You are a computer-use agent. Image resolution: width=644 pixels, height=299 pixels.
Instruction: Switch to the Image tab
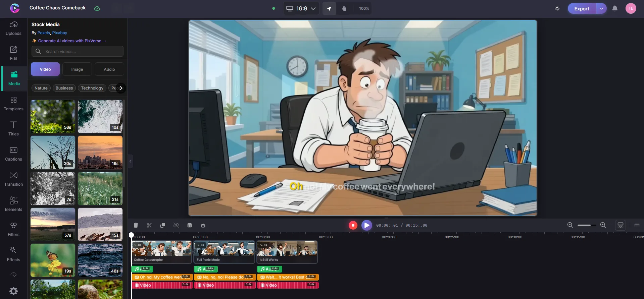point(77,69)
